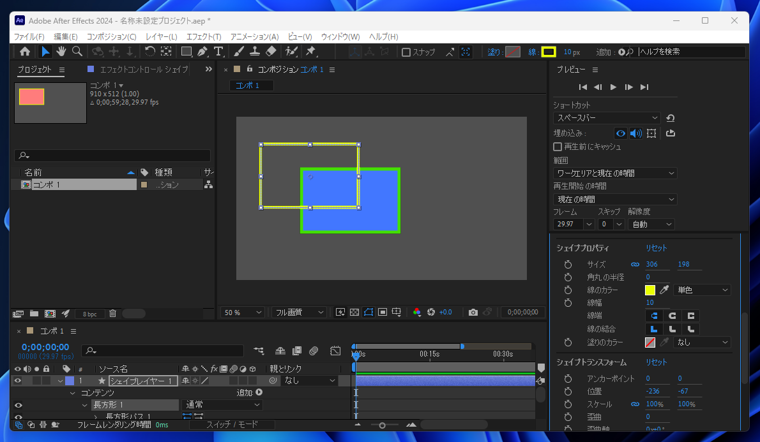760x442 pixels.
Task: Delete selected item with trash icon
Action: (112, 314)
